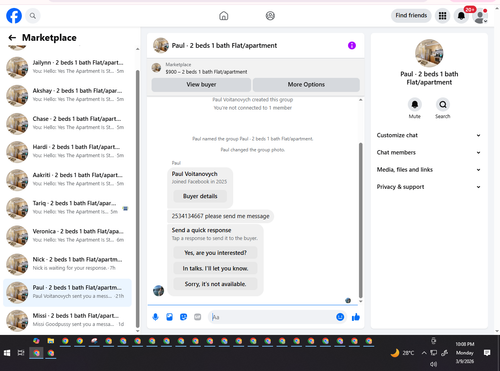Screen dimensions: 500x371
Task: Select the Paul conversation row
Action: [67, 292]
